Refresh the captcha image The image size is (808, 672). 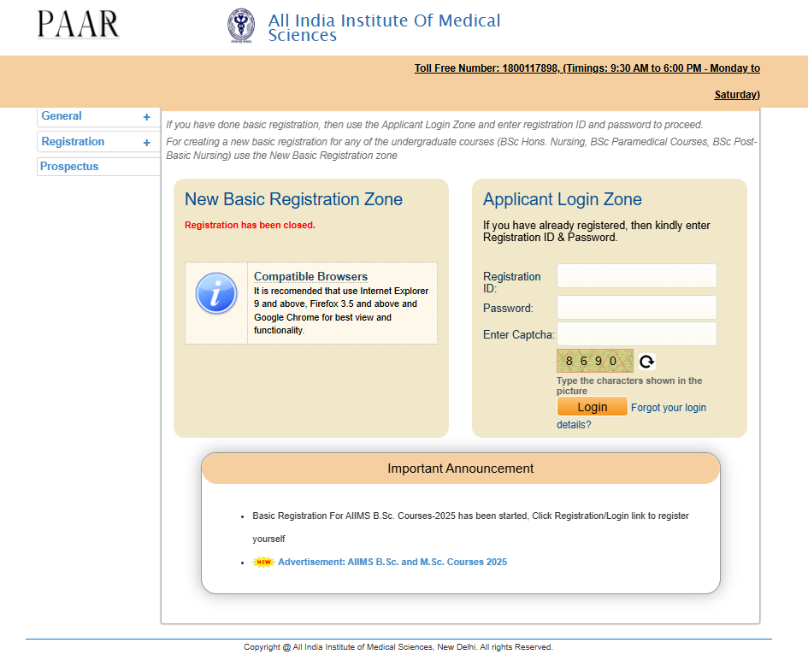pyautogui.click(x=647, y=362)
